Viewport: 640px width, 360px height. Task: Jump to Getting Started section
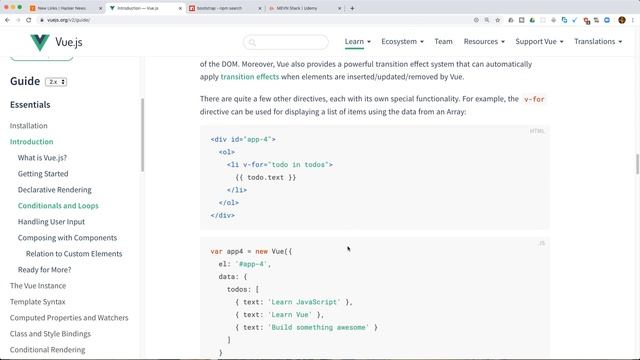[x=43, y=173]
